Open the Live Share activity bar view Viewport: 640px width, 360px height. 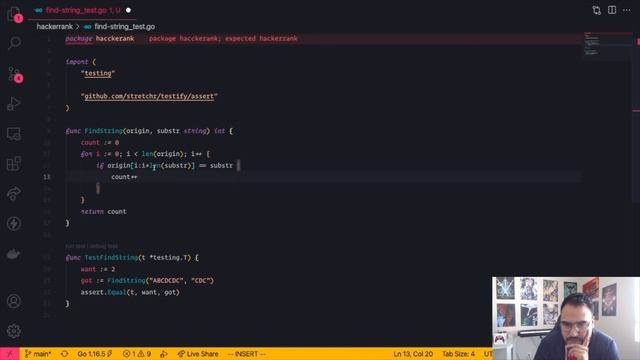click(14, 193)
